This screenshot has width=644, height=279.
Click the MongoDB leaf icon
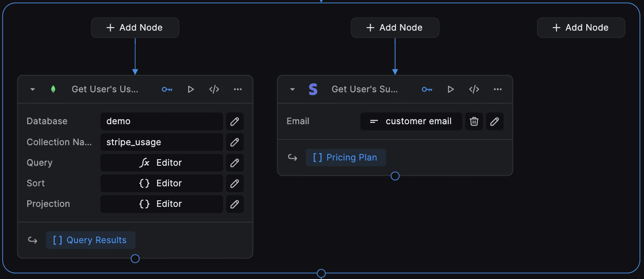coord(53,89)
